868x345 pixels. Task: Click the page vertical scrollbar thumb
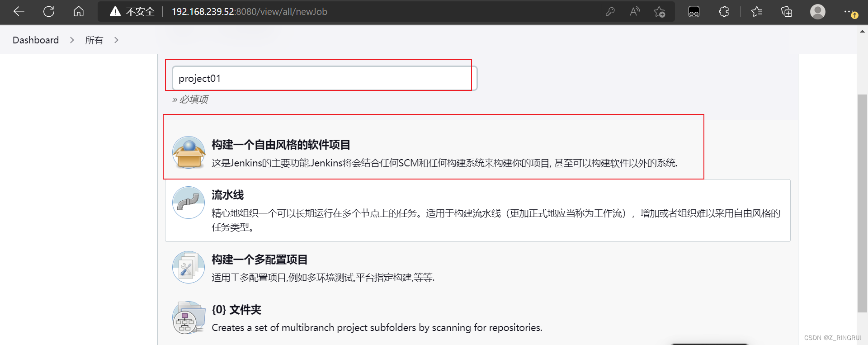[x=862, y=203]
